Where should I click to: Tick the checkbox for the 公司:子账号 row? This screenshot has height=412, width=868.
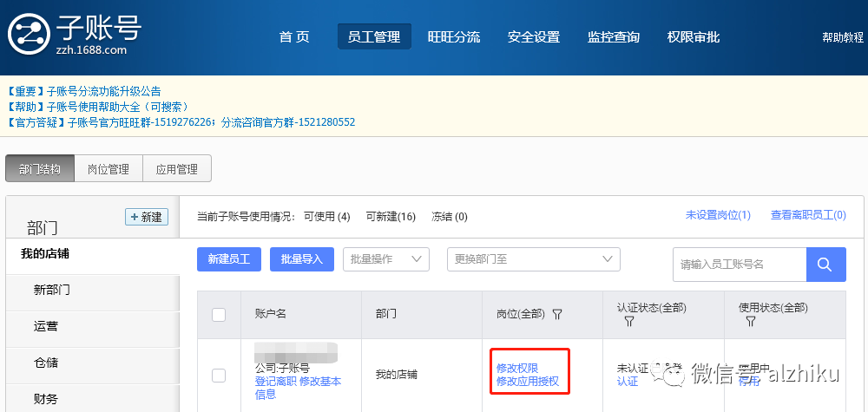pyautogui.click(x=219, y=376)
